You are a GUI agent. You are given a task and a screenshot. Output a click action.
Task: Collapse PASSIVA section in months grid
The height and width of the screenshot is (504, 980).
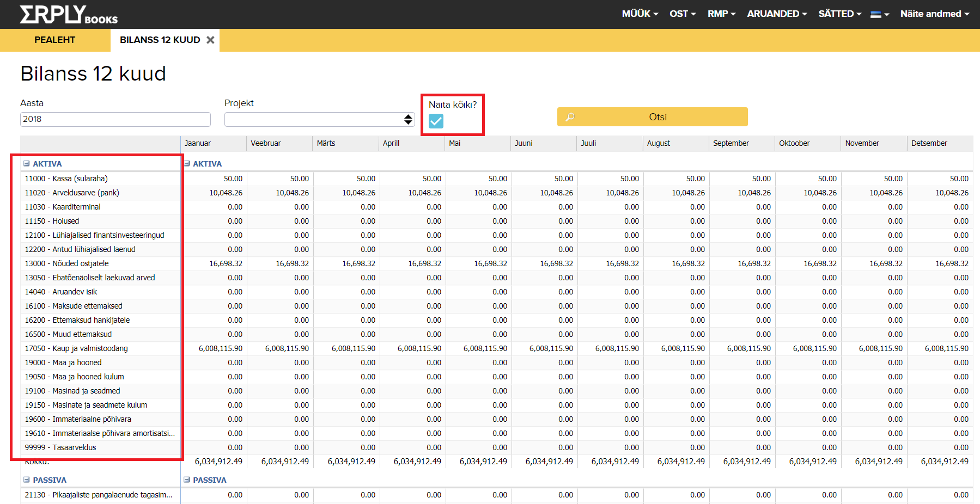187,480
